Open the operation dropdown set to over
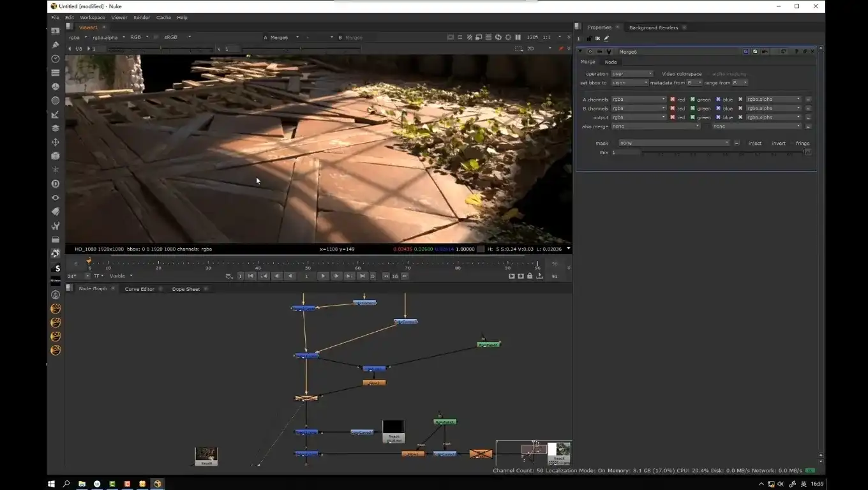 [632, 74]
